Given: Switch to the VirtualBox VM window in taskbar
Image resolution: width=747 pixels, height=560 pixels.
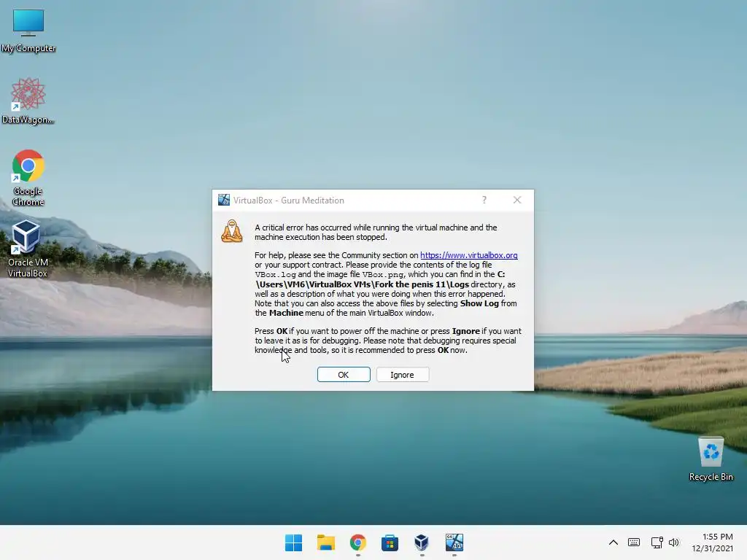Looking at the screenshot, I should 454,542.
